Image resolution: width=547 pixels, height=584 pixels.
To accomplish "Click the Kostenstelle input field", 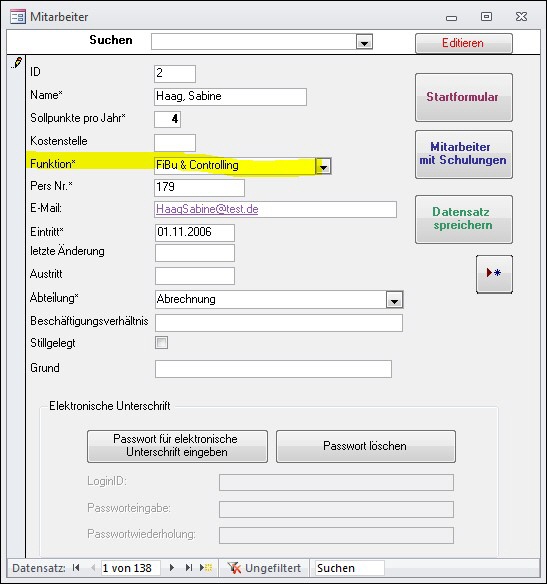I will [x=175, y=143].
